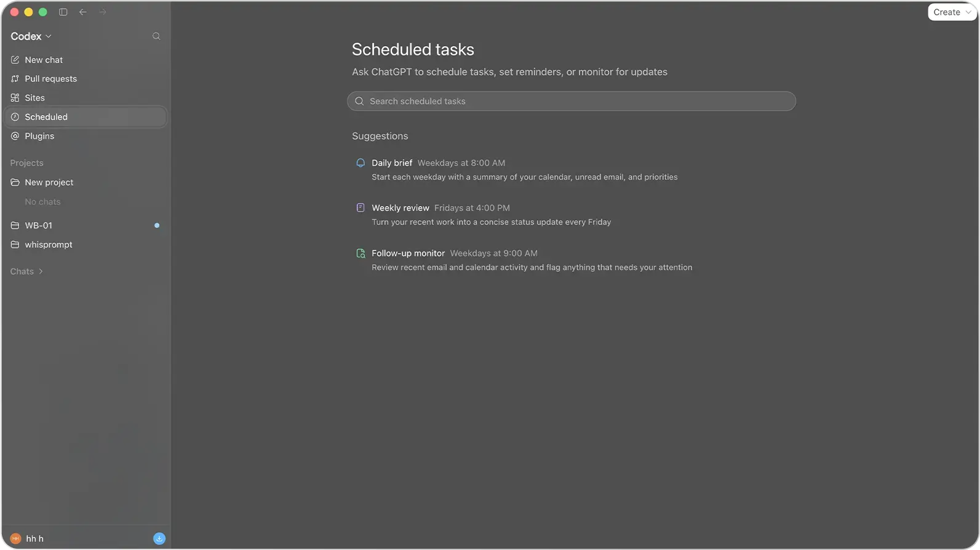
Task: Open the Create dropdown button
Action: (952, 12)
